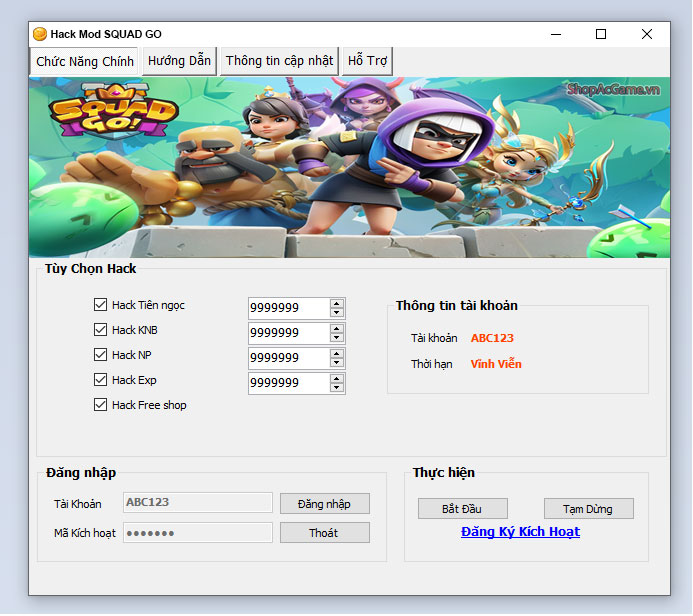Click the Hack KNB amount field
693x616 pixels.
289,333
